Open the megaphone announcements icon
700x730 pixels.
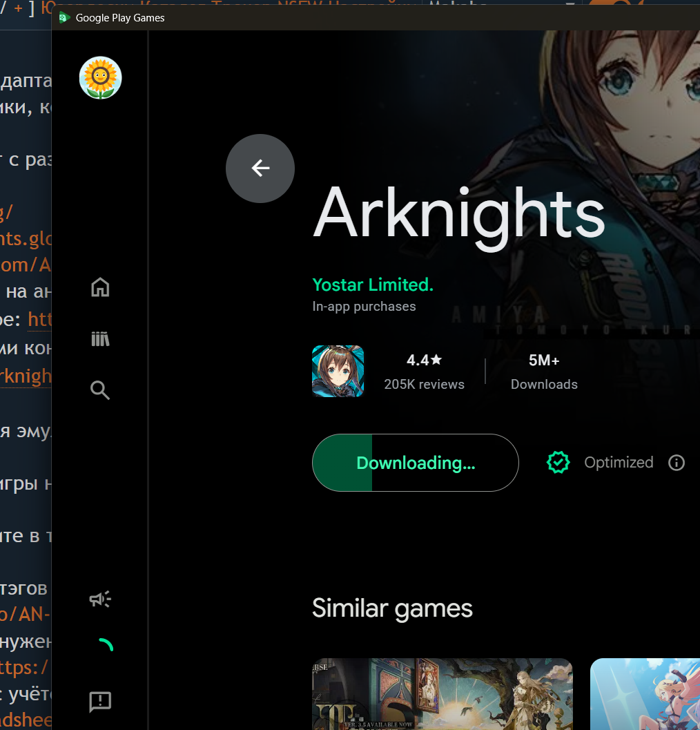tap(100, 599)
